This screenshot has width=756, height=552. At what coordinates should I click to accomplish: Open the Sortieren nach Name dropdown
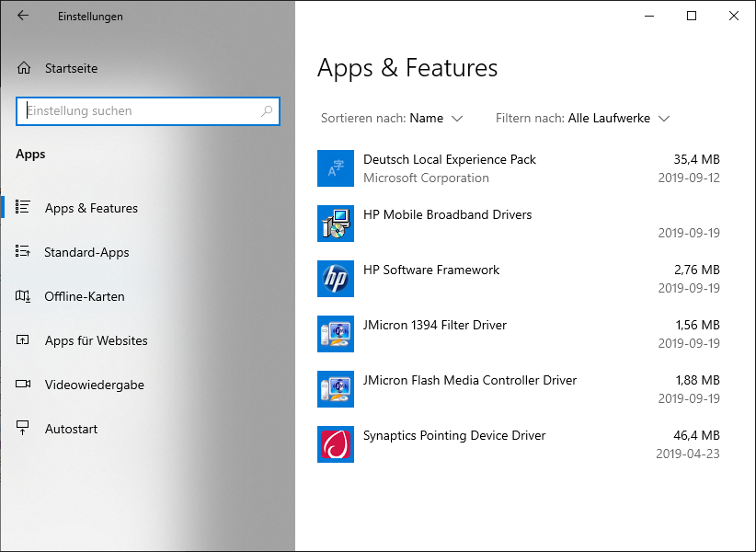coord(392,118)
